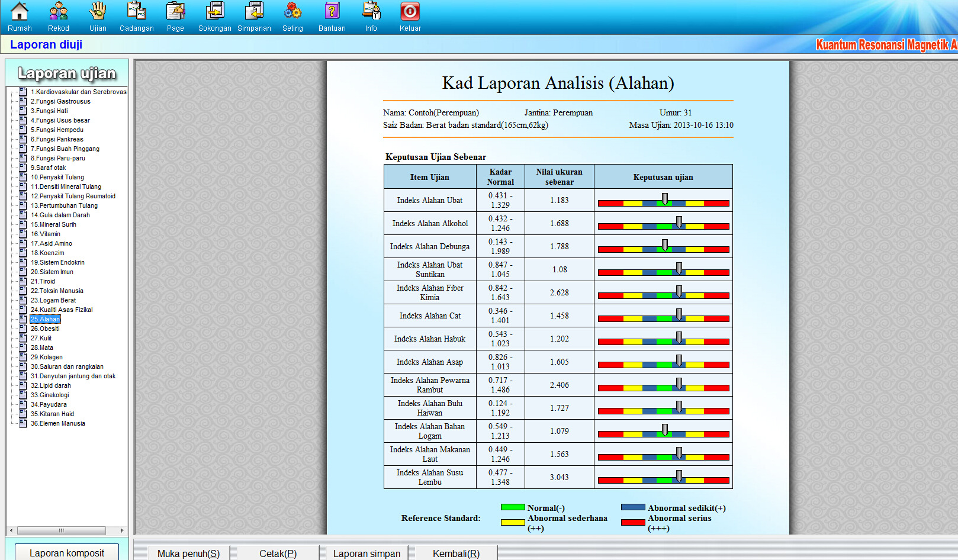
Task: Select 29.Kolagen item
Action: [47, 357]
